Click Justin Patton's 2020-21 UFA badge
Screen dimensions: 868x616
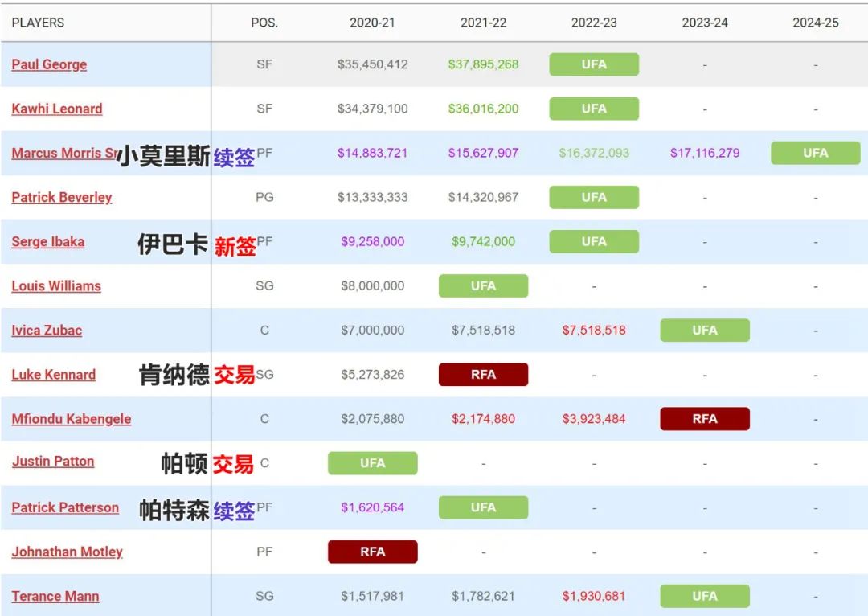373,463
